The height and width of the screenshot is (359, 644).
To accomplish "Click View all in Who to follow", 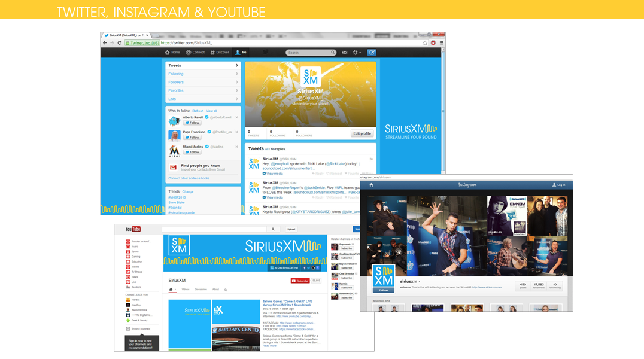I will (x=211, y=111).
